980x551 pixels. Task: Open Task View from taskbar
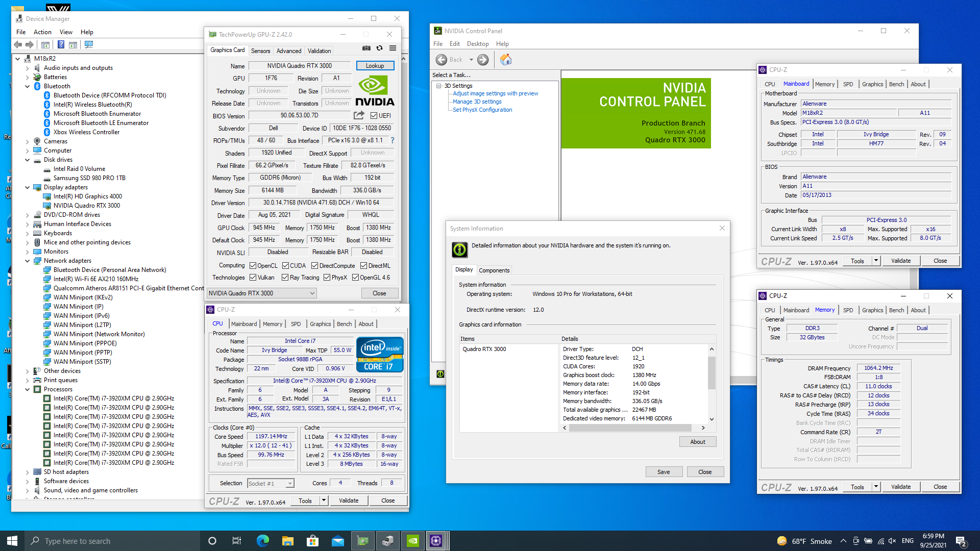point(236,541)
